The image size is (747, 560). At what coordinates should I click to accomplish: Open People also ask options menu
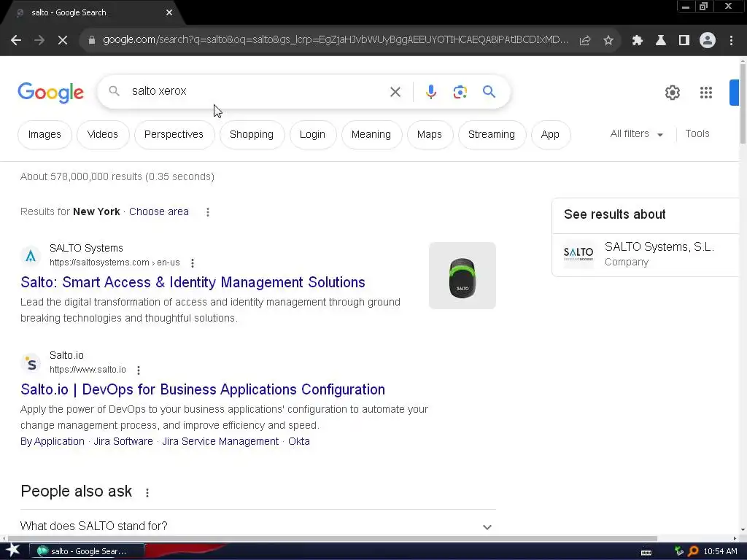tap(147, 493)
